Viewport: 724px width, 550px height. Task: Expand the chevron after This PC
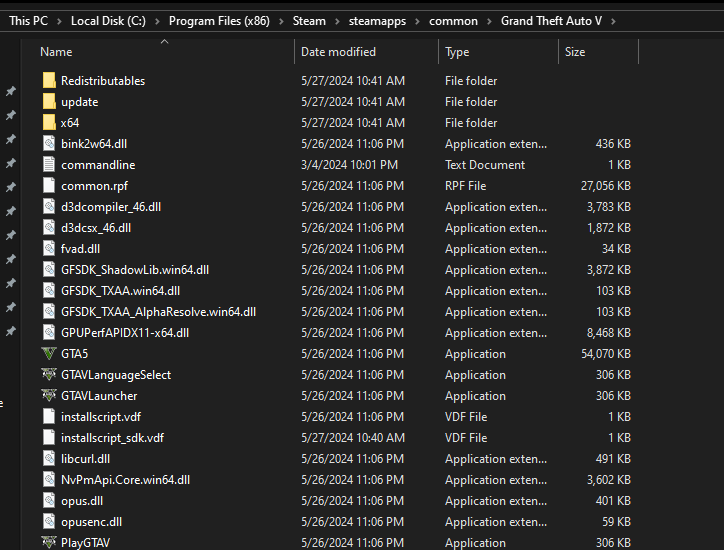pyautogui.click(x=59, y=21)
